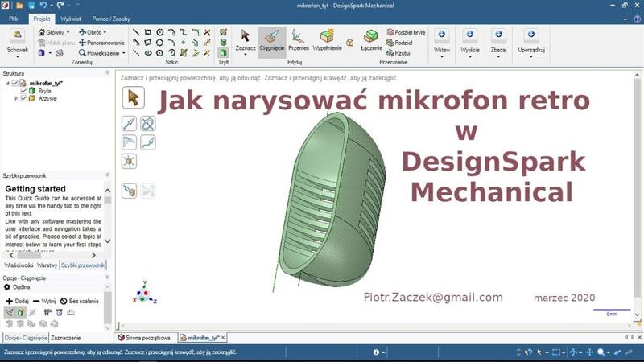This screenshot has width=644, height=362.
Task: Click the Panoramowanie pan tool
Action: coord(101,43)
